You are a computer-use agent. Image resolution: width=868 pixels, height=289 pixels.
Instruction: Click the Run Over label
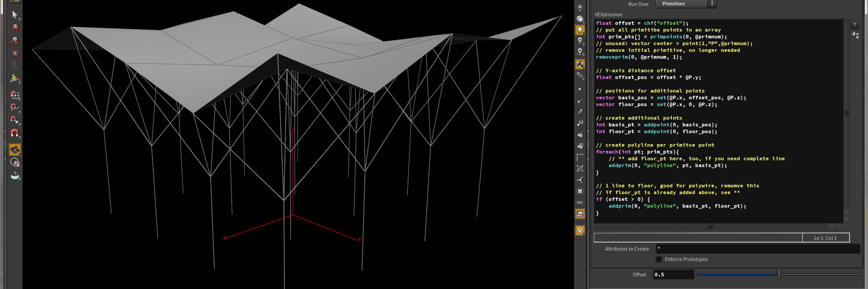click(x=638, y=4)
